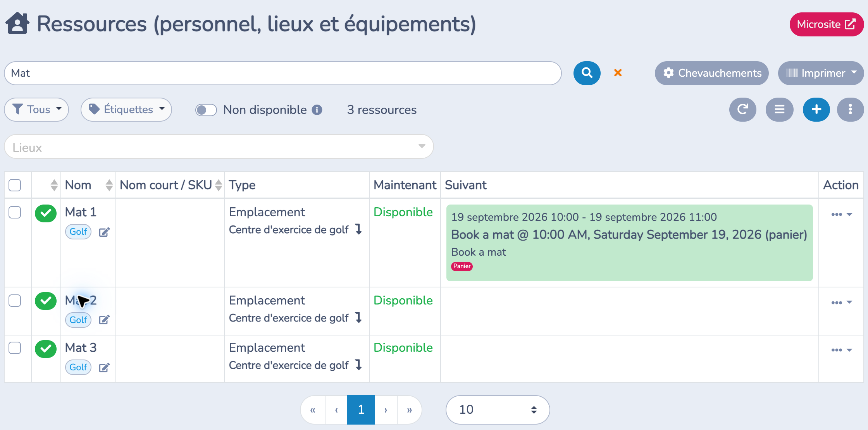The width and height of the screenshot is (868, 430).
Task: Click the green active checkmark for Mat 1
Action: [46, 213]
